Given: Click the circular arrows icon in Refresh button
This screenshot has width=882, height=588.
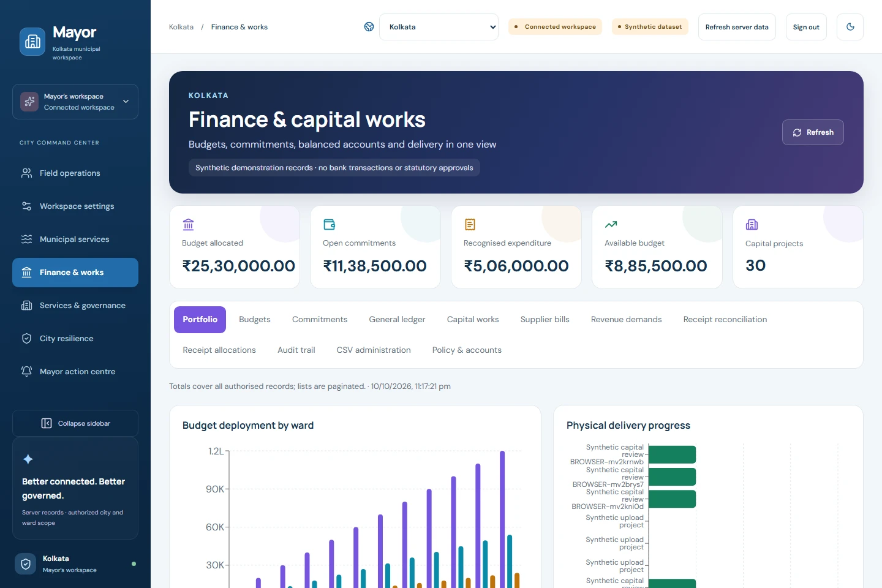Looking at the screenshot, I should coord(797,132).
